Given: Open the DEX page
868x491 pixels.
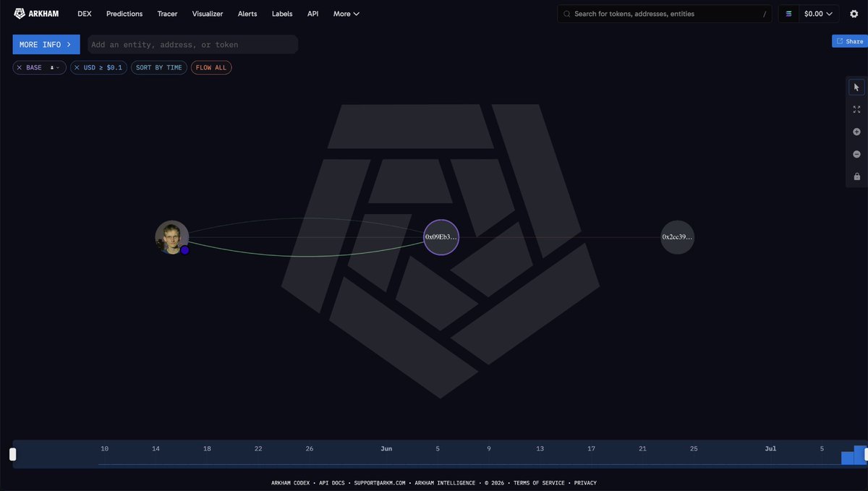Looking at the screenshot, I should pos(85,14).
